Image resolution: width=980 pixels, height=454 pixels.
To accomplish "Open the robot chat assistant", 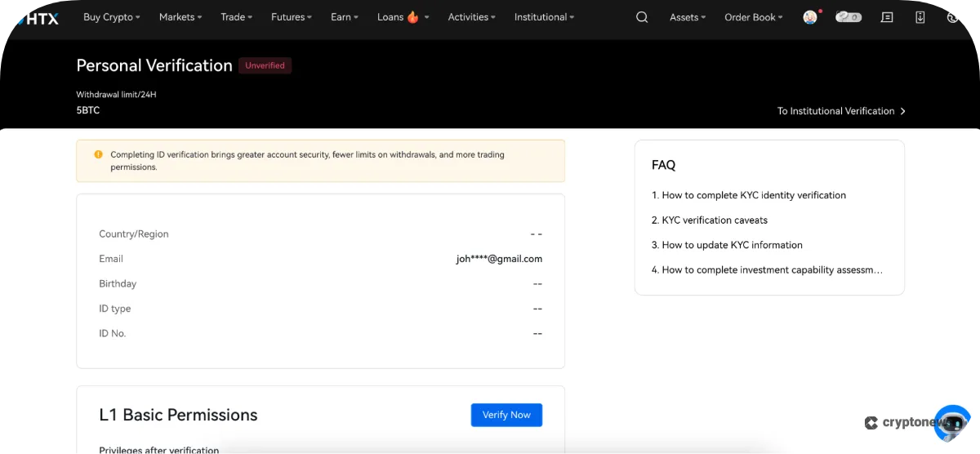I will pyautogui.click(x=951, y=423).
